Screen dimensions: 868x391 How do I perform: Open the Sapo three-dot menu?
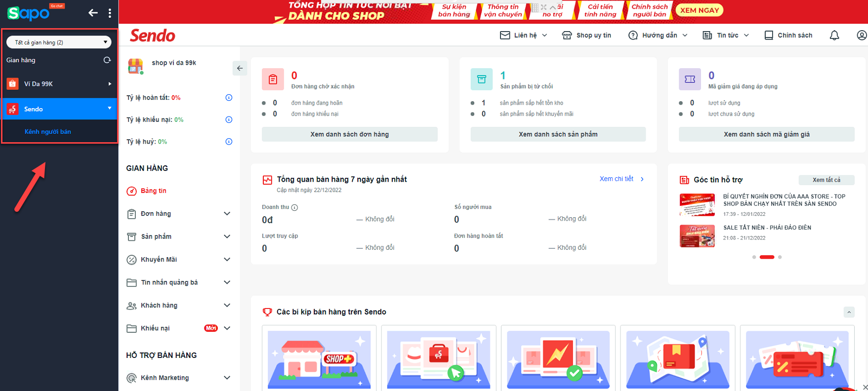pos(110,13)
